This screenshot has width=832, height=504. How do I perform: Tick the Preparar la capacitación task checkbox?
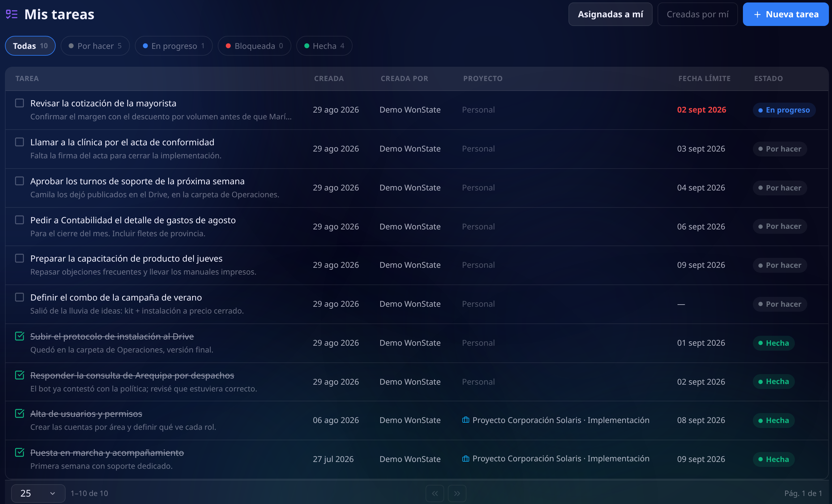(x=19, y=258)
